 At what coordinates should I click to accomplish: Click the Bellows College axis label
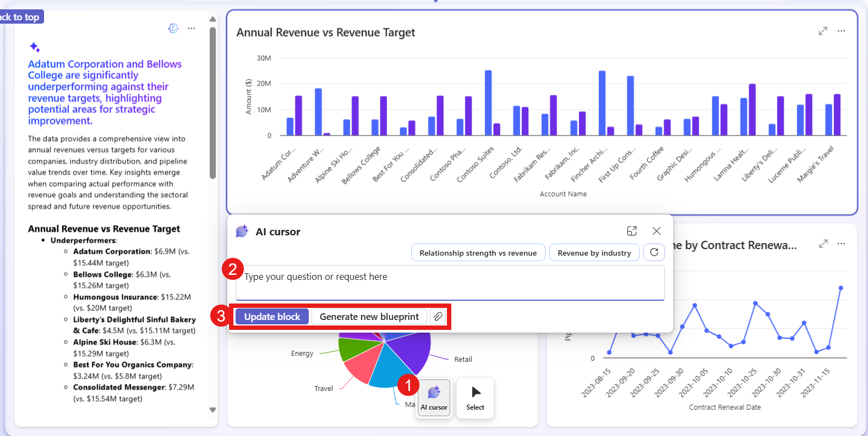click(x=361, y=165)
